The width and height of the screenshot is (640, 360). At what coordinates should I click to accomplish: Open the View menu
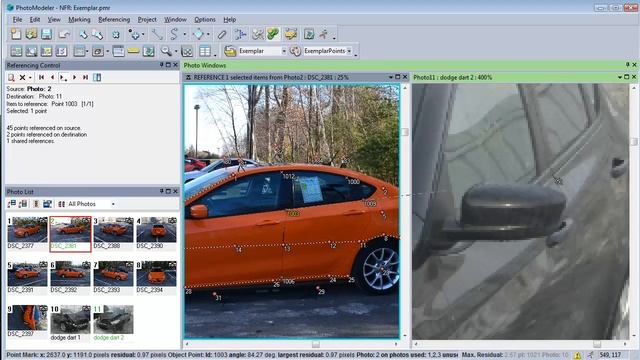[54, 20]
